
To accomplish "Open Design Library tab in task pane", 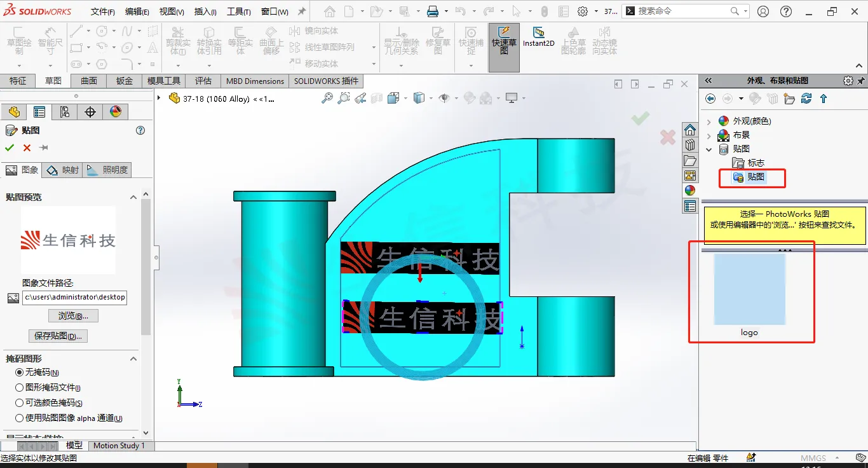I will click(690, 145).
